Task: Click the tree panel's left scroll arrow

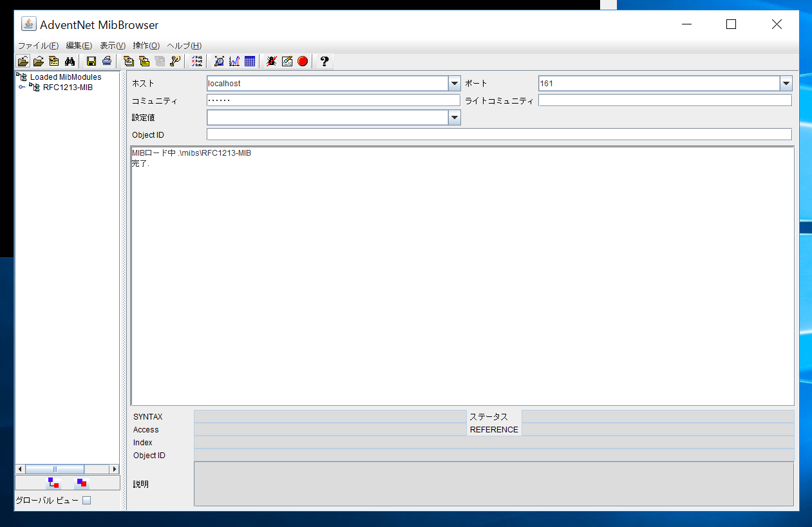Action: pos(20,469)
